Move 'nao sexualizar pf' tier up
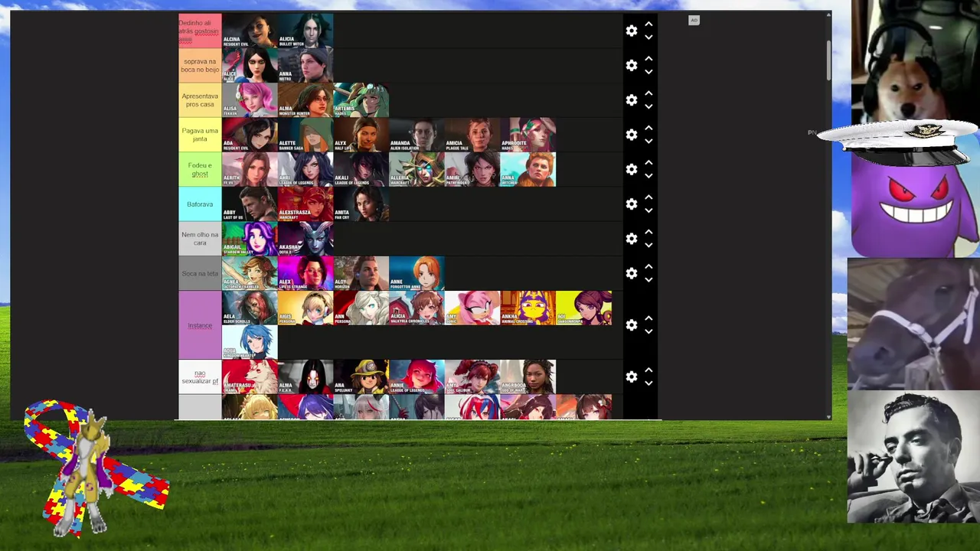The width and height of the screenshot is (980, 551). (648, 370)
